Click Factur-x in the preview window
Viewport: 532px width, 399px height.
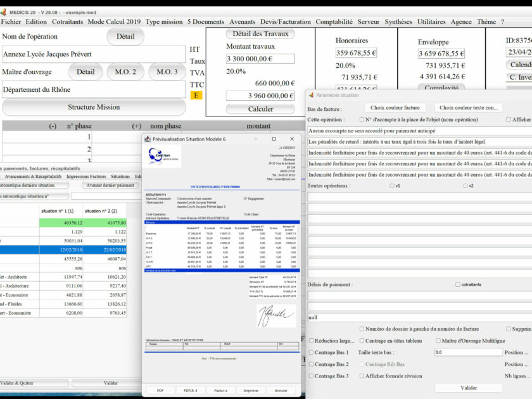click(220, 391)
